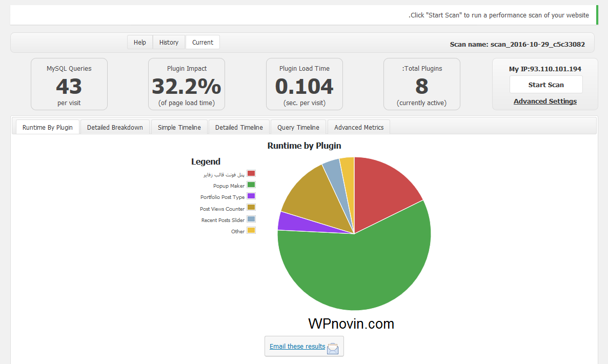
Task: Click the MySQL Queries value 43
Action: (69, 86)
